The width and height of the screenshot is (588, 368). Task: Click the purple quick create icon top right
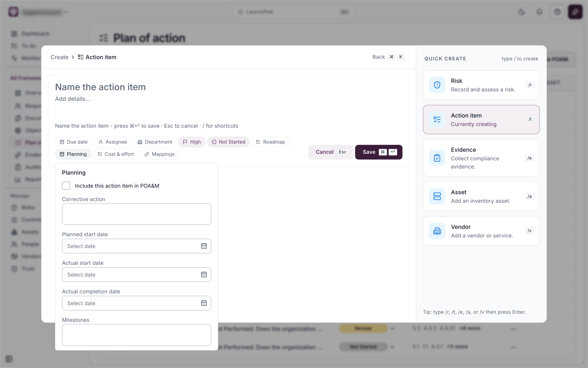575,12
